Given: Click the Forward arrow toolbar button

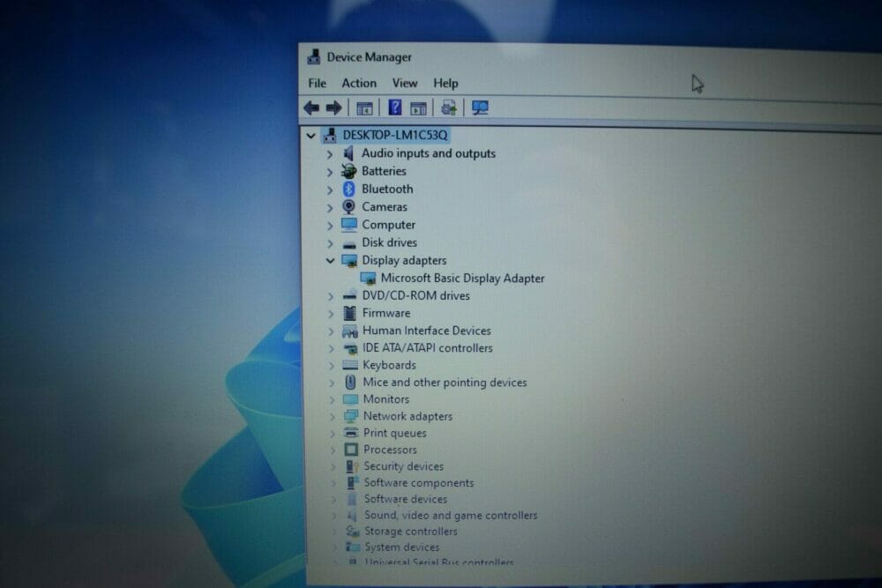Looking at the screenshot, I should (x=333, y=108).
